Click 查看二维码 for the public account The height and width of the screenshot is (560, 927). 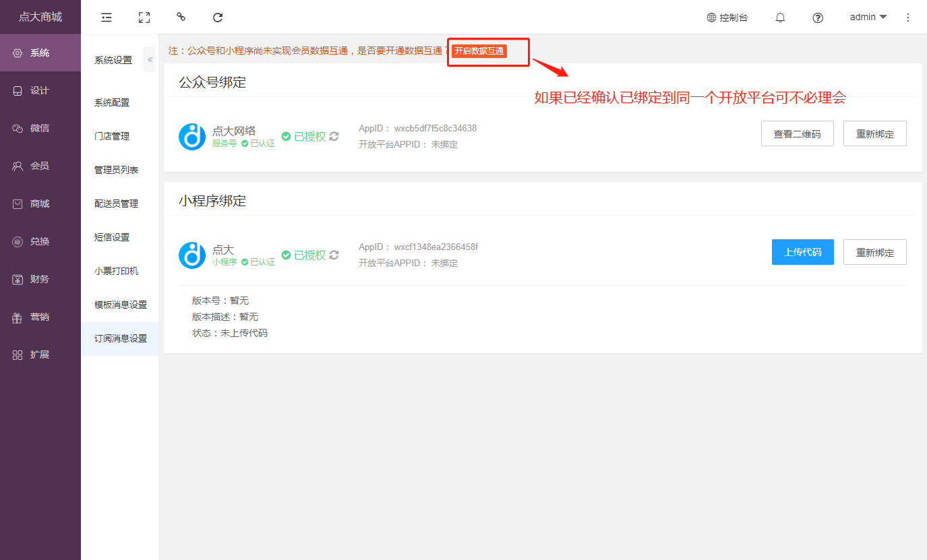click(x=798, y=133)
